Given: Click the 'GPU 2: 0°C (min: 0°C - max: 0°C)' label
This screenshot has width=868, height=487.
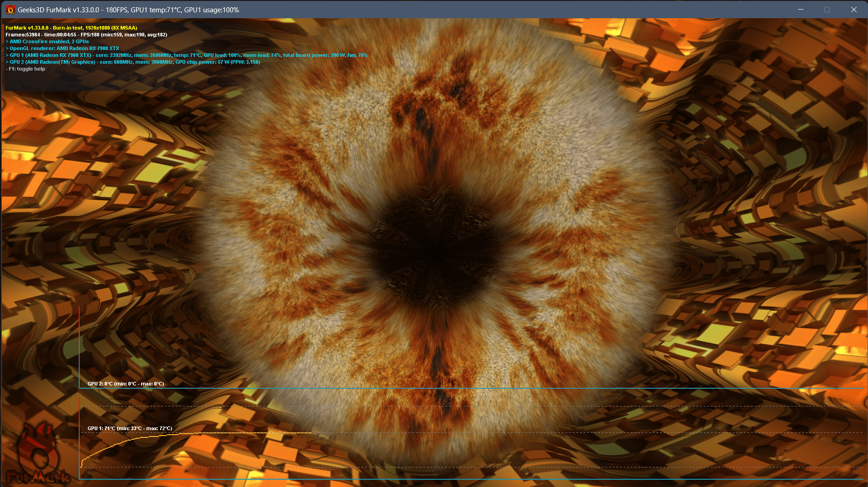Looking at the screenshot, I should [x=126, y=384].
